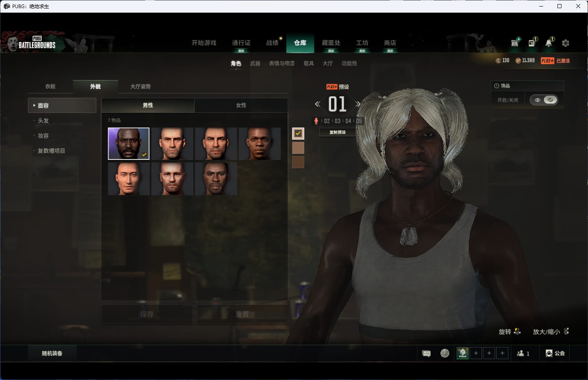Click the power icon next to 饰品

[x=497, y=86]
